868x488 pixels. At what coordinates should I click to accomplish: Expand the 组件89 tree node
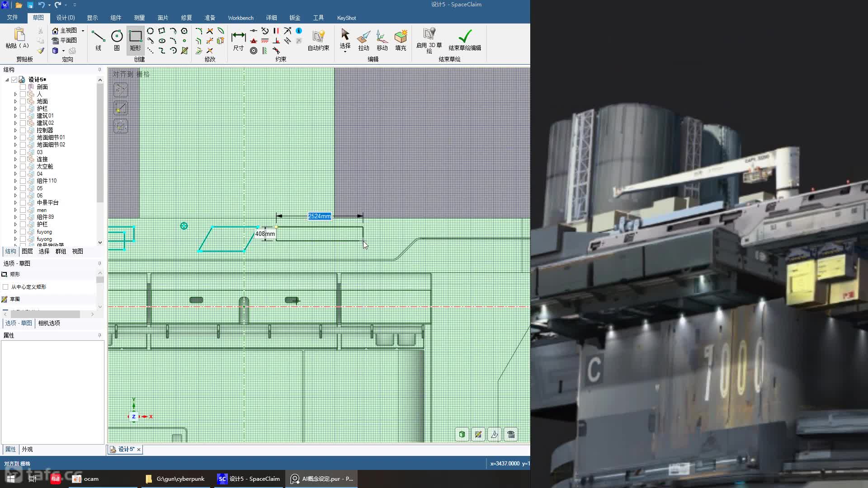pyautogui.click(x=15, y=217)
